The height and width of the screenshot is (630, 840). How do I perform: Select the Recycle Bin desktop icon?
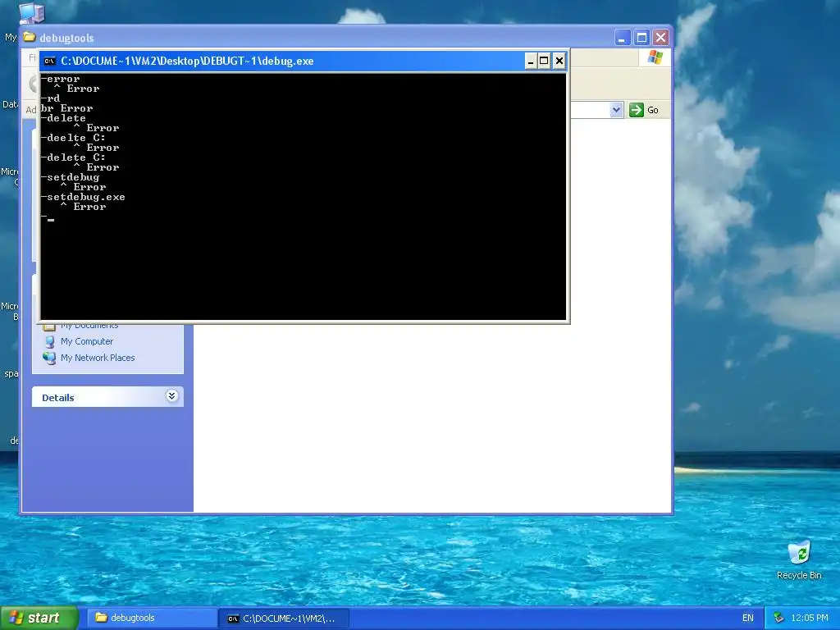point(799,559)
